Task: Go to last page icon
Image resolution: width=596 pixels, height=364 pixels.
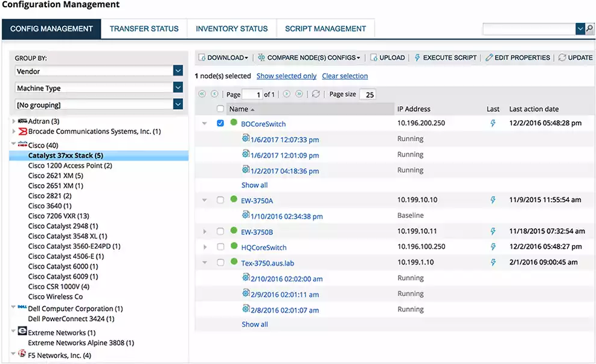Action: pos(300,94)
